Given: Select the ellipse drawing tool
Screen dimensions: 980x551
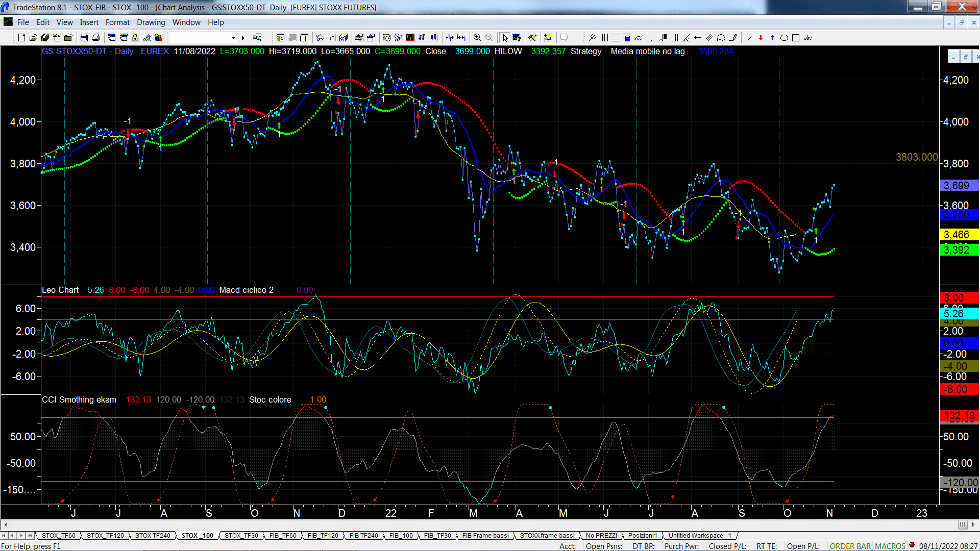Looking at the screenshot, I should coord(784,38).
